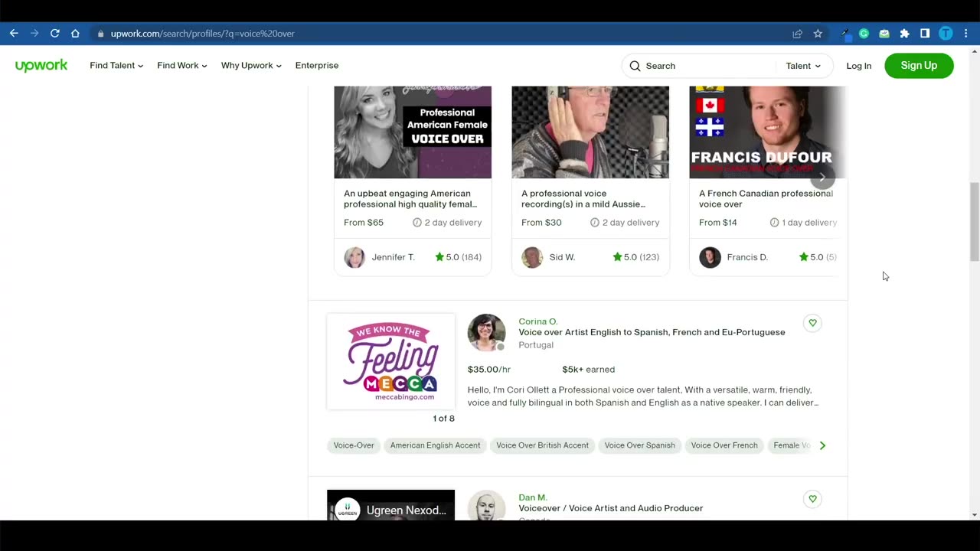The image size is (980, 551).
Task: Open Corina O.'s profile photo
Action: coord(486,332)
